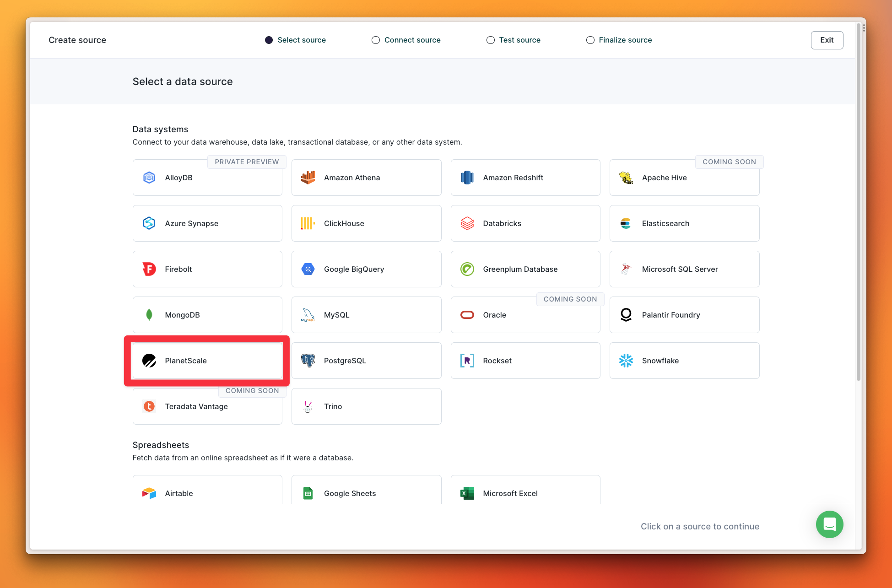Image resolution: width=892 pixels, height=588 pixels.
Task: Choose the PlanetScale source card
Action: (x=207, y=361)
